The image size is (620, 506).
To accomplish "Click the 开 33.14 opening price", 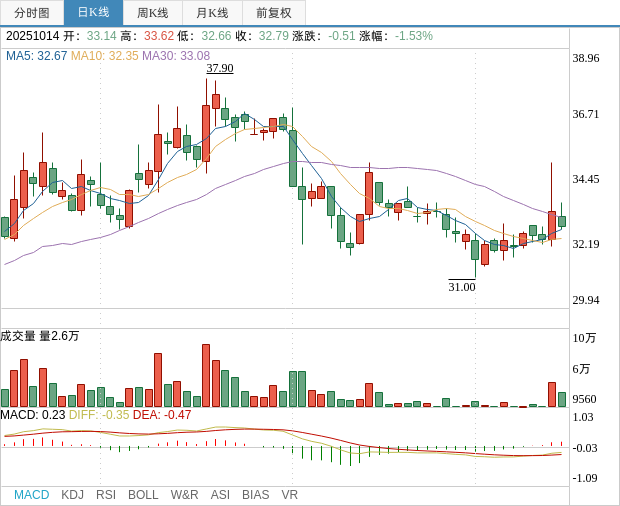I will point(90,36).
